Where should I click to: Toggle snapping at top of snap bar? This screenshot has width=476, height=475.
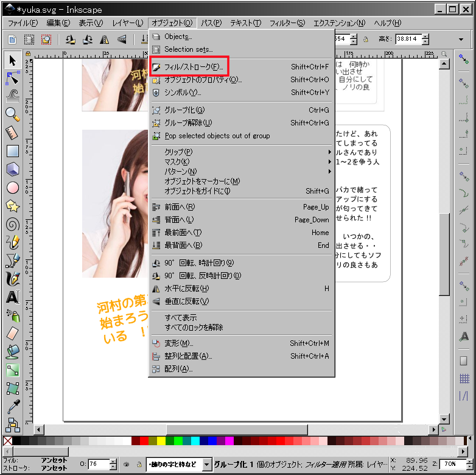464,59
